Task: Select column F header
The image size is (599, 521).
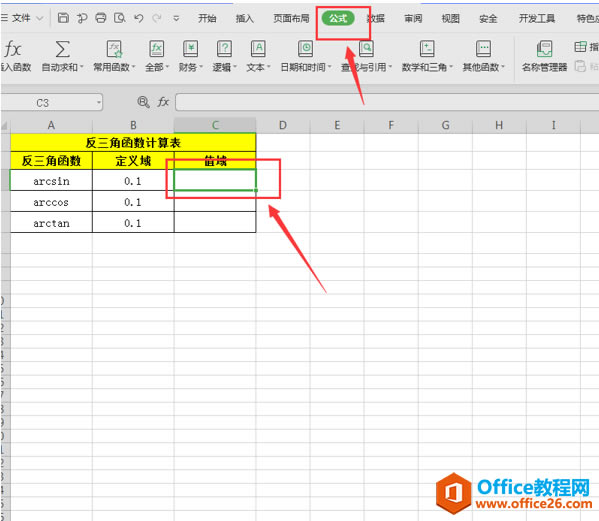Action: (x=391, y=125)
